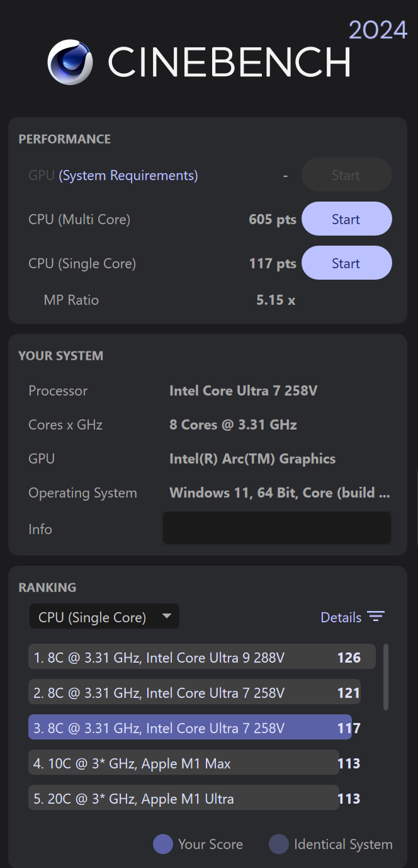
Task: Click the Cinebench logo icon
Action: coord(70,62)
